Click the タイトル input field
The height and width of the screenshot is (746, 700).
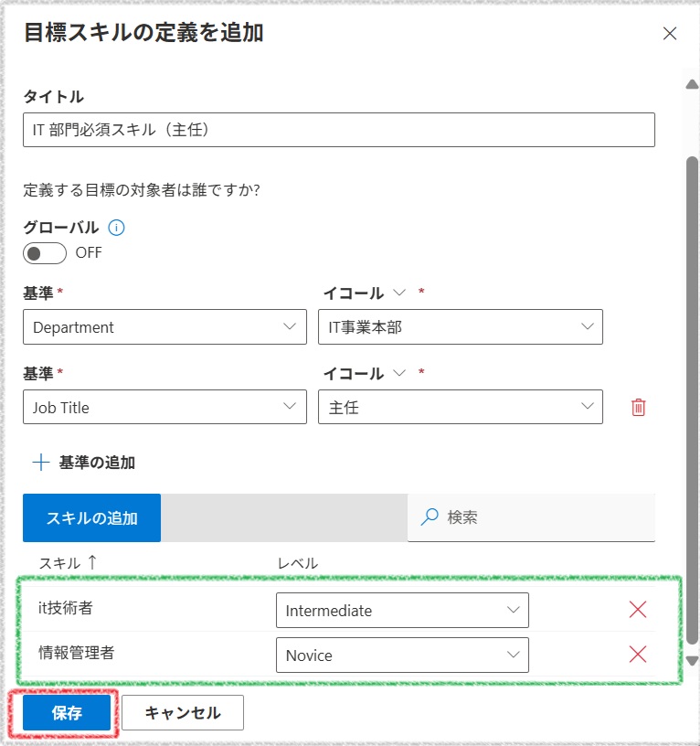click(339, 130)
